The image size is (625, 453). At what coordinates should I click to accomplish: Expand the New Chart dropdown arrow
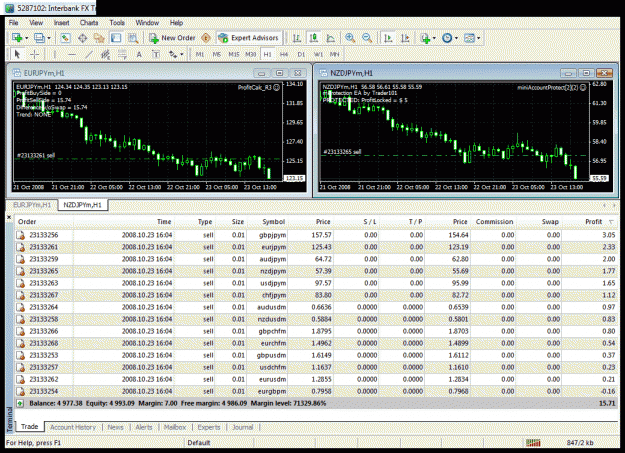[27, 38]
